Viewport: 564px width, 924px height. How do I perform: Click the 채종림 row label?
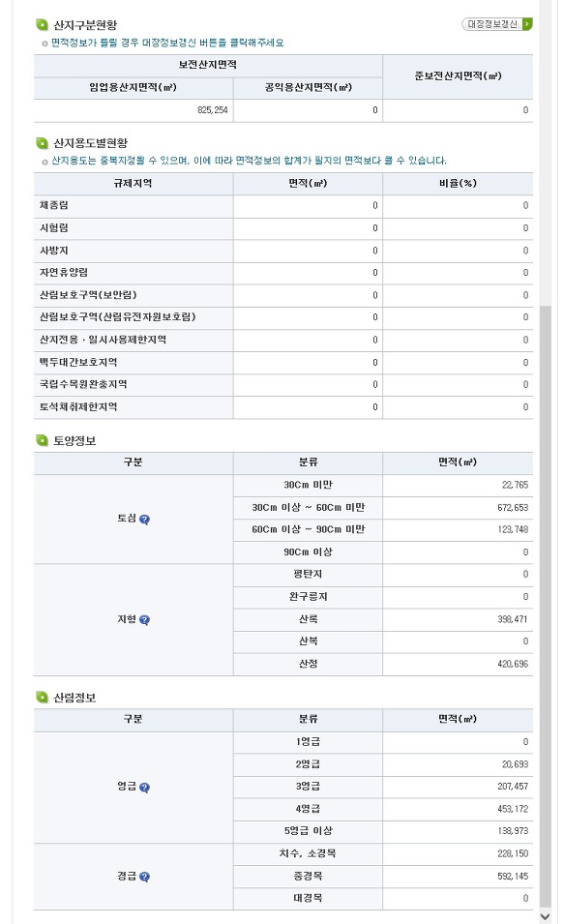pos(53,205)
